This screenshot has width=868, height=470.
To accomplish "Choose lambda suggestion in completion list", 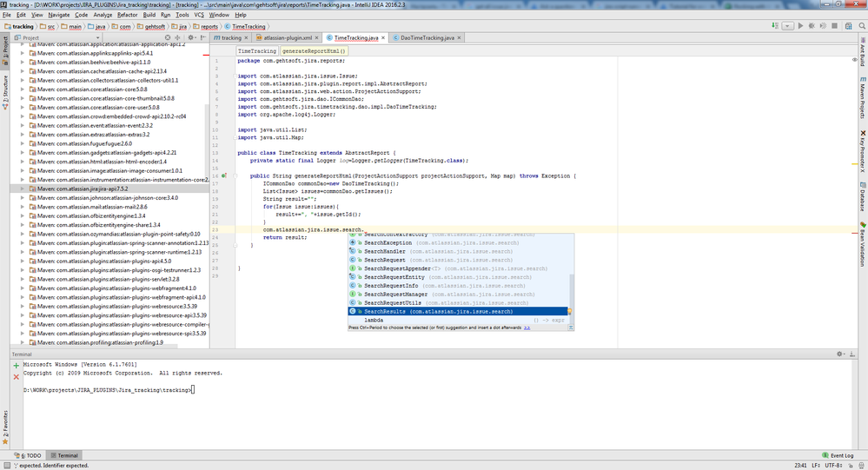I will click(x=458, y=321).
